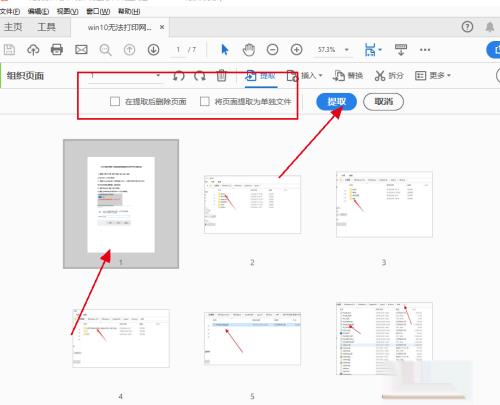Open the three-dot more tools menu
The height and width of the screenshot is (405, 500).
tap(425, 50)
